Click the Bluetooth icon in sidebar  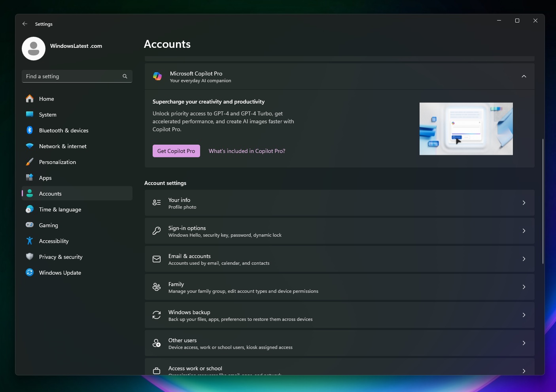(30, 130)
